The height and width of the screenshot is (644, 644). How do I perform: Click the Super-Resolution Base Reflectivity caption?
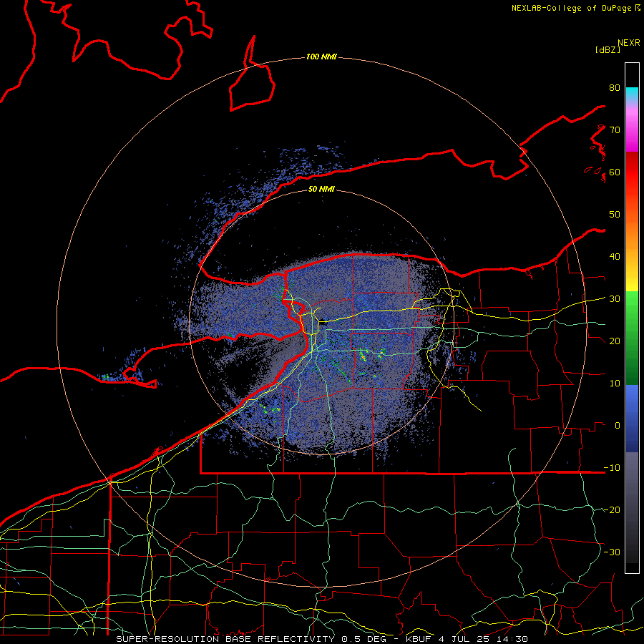[x=225, y=639]
